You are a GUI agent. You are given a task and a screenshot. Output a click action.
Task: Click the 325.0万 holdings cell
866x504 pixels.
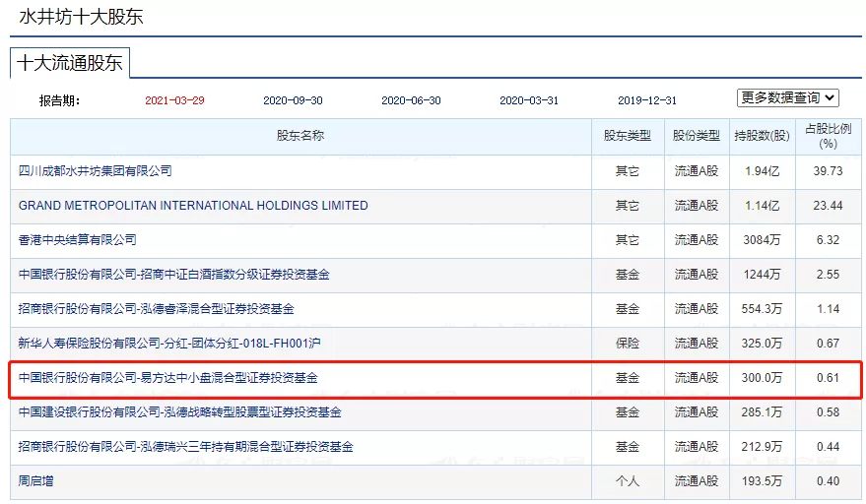[763, 344]
